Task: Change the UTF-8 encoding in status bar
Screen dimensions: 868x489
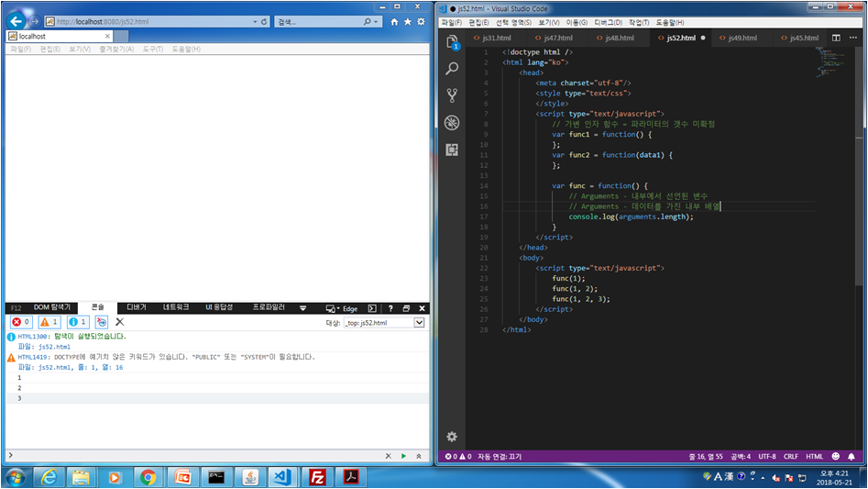Action: [x=766, y=456]
